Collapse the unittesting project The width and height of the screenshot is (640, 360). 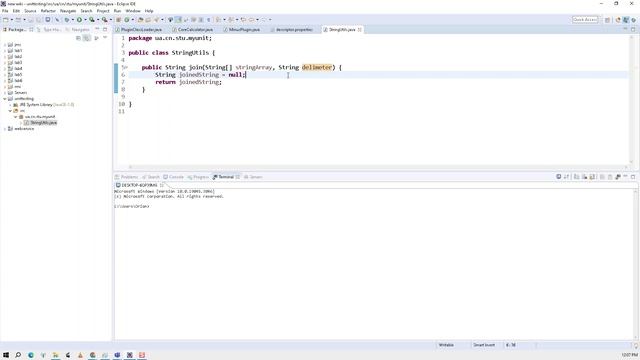(5, 98)
